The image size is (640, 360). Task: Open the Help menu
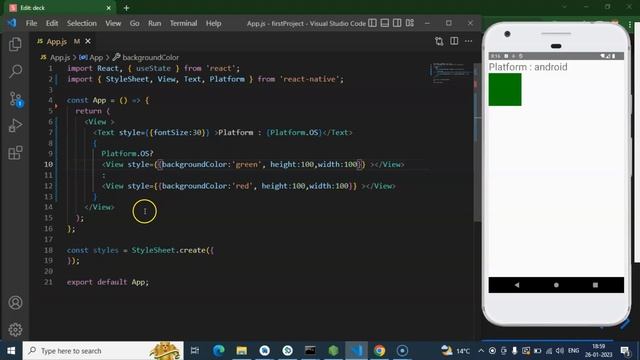tap(213, 23)
